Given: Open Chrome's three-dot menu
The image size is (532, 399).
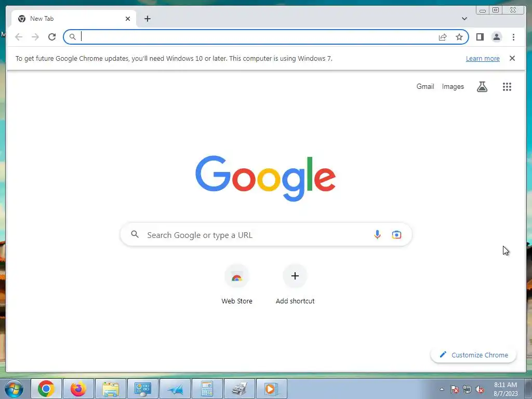Looking at the screenshot, I should (x=513, y=37).
